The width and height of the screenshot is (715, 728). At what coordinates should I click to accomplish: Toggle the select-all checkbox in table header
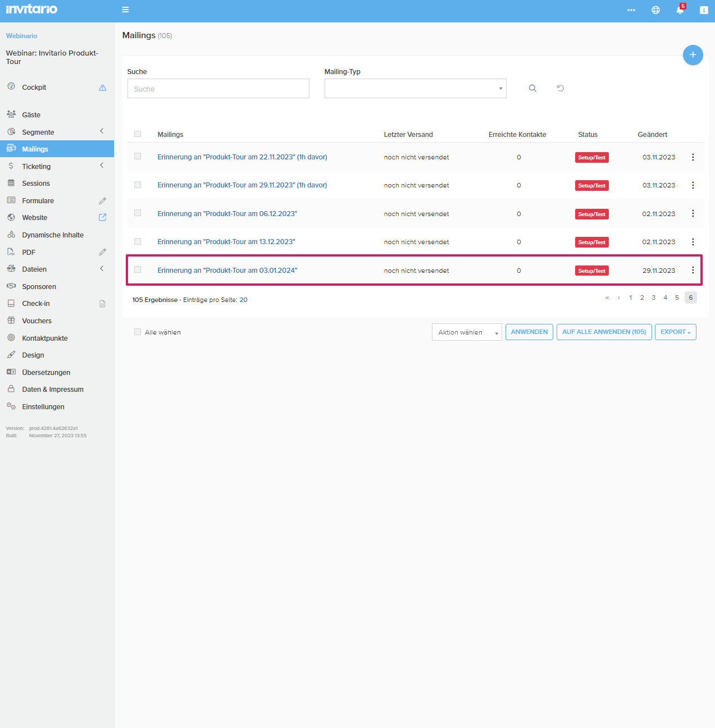coord(138,134)
